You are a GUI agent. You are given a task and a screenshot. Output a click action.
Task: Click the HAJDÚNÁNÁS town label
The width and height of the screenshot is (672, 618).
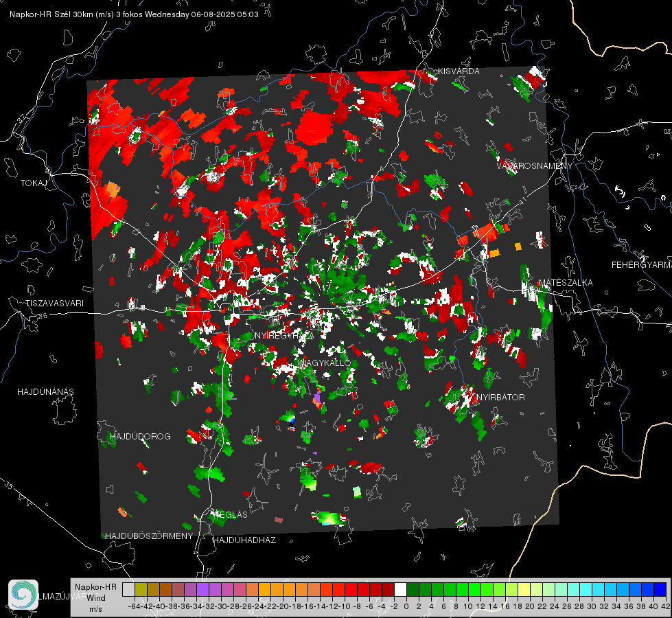click(x=45, y=392)
